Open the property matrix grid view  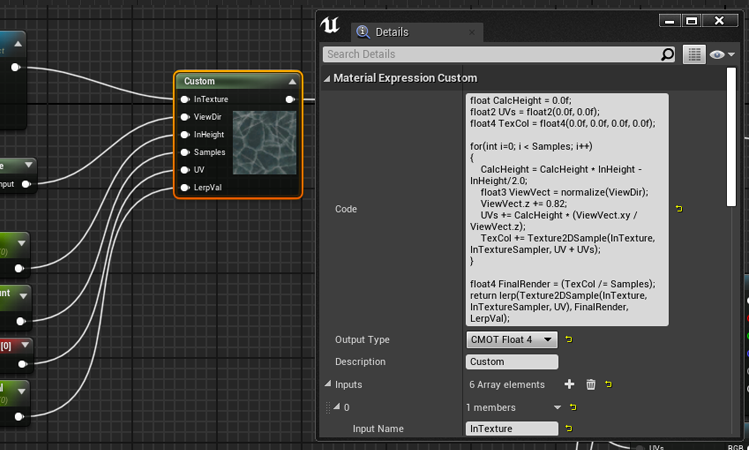click(694, 55)
